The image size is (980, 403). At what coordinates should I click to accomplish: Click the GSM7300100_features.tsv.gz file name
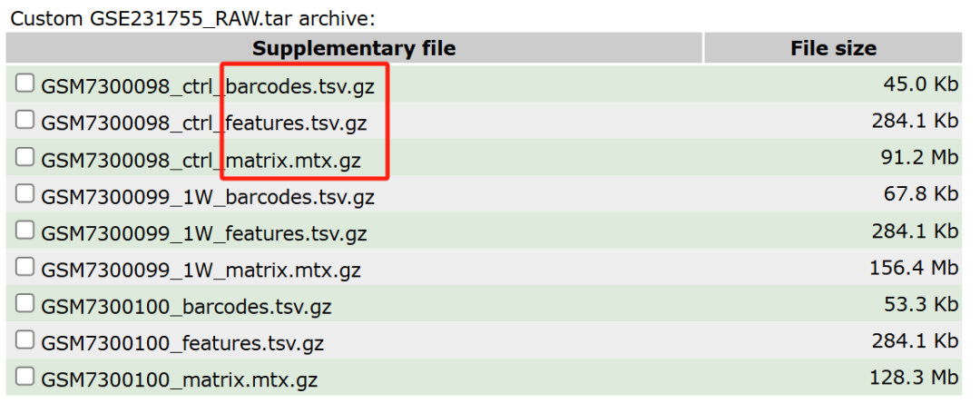point(182,344)
